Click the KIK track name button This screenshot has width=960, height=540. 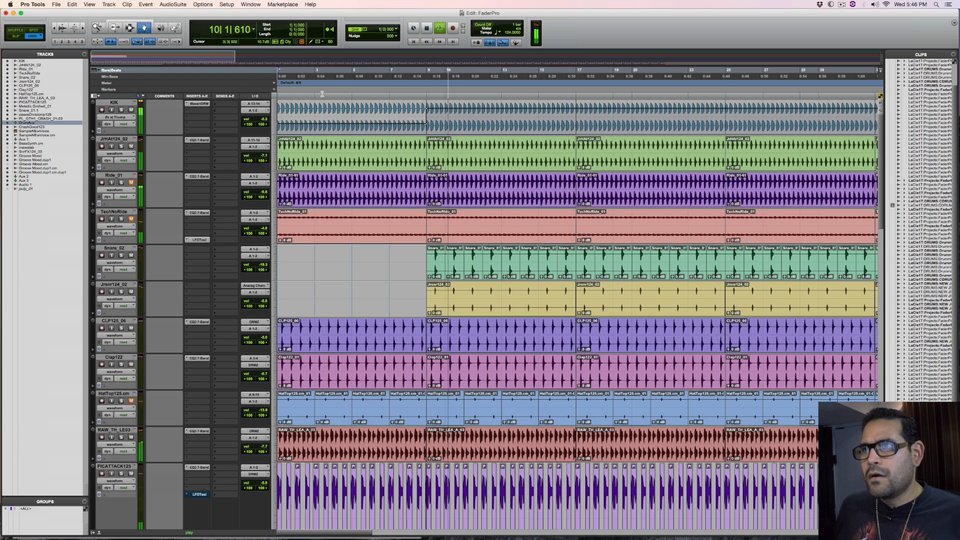[115, 102]
